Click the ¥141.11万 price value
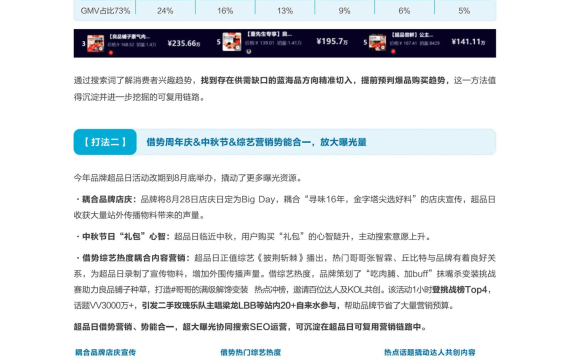The width and height of the screenshot is (570, 360). pyautogui.click(x=468, y=42)
